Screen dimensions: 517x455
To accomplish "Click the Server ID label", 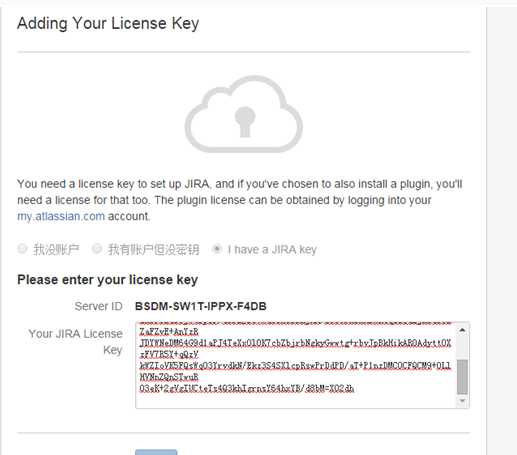I will coord(99,306).
